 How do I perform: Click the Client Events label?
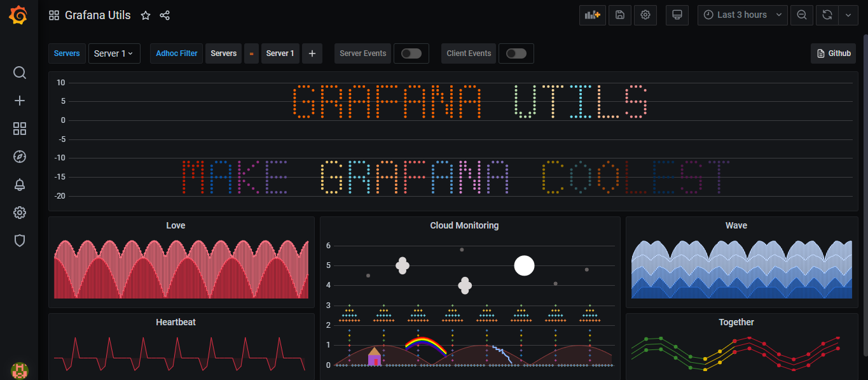[469, 53]
